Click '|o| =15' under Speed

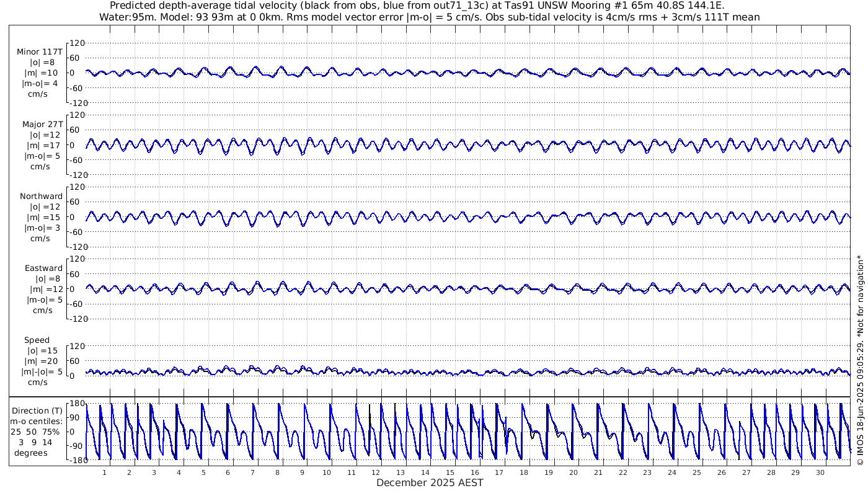pos(42,350)
